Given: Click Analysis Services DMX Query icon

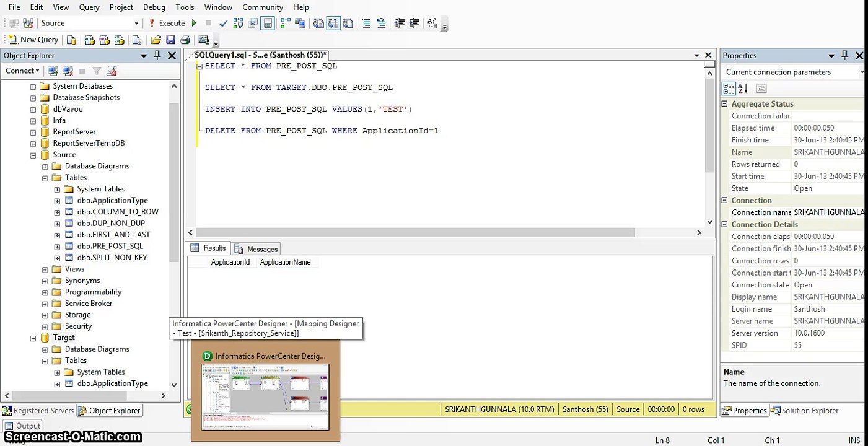Looking at the screenshot, I should point(104,40).
